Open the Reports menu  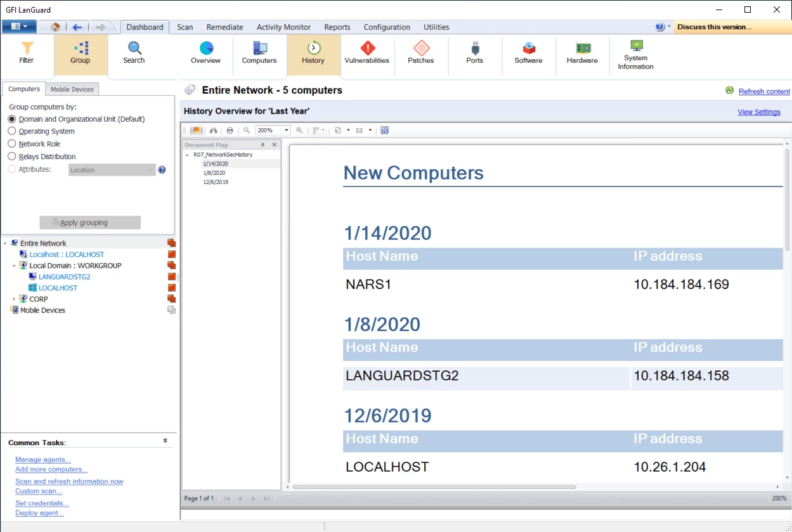click(337, 27)
